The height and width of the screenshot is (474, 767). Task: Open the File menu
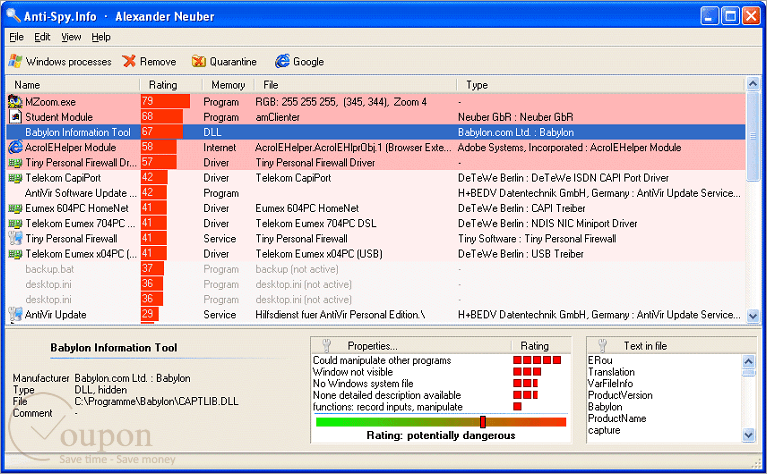[16, 37]
